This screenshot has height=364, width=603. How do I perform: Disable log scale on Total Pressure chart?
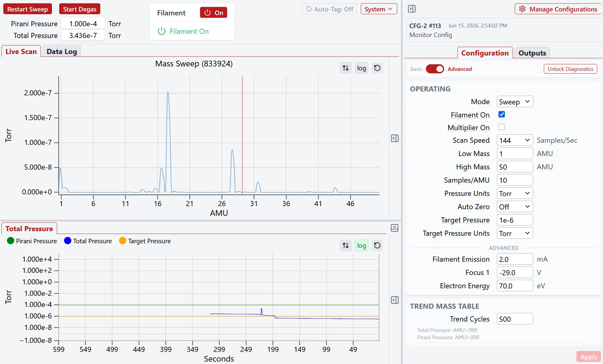(x=361, y=245)
